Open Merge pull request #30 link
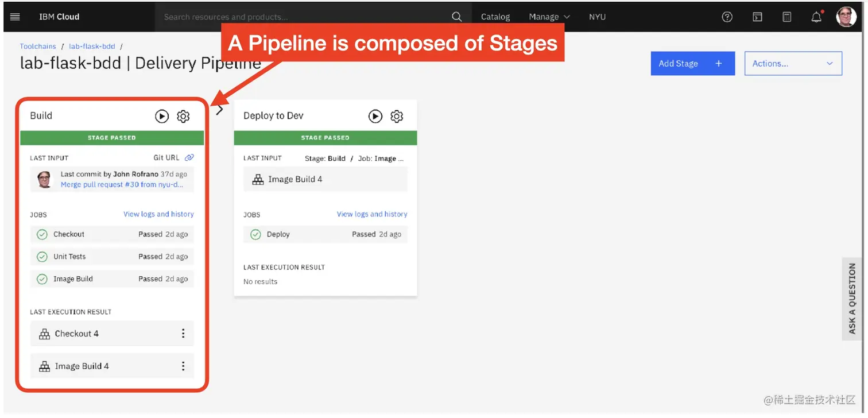This screenshot has height=418, width=868. (x=122, y=185)
